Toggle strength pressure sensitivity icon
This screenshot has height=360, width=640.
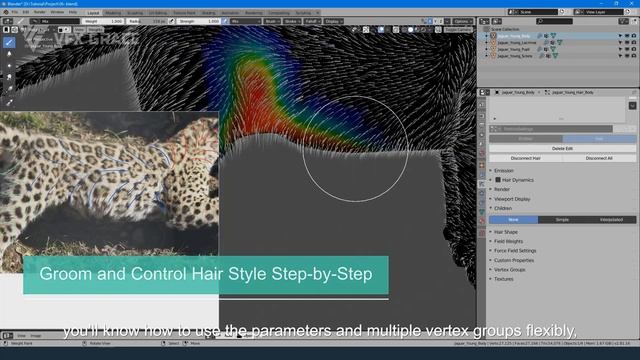coord(225,21)
